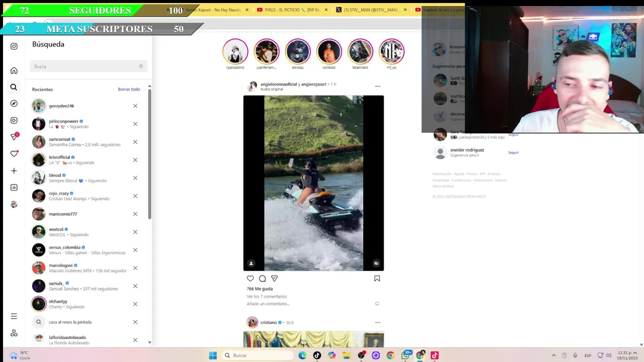Close the PIRLO - EL FICTICIO tab

click(x=326, y=10)
